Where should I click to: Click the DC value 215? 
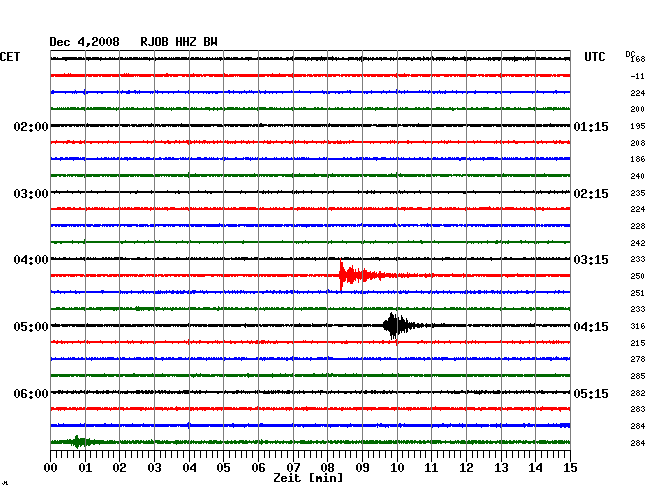click(x=638, y=343)
